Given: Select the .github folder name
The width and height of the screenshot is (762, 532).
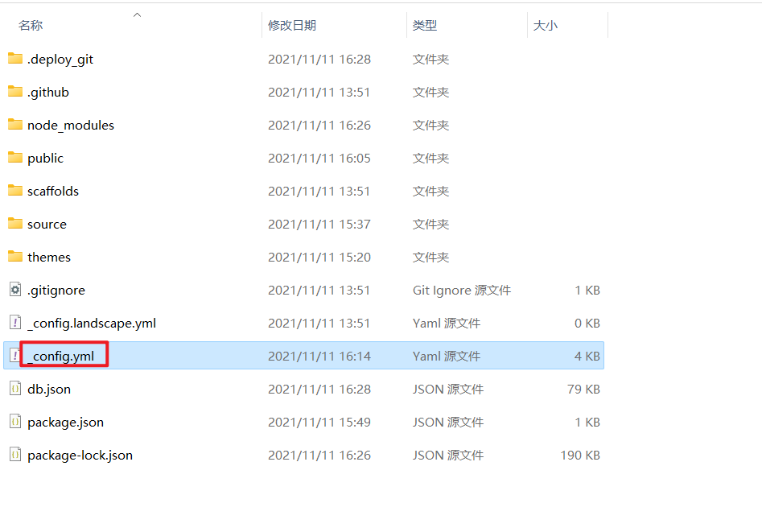Looking at the screenshot, I should point(48,93).
